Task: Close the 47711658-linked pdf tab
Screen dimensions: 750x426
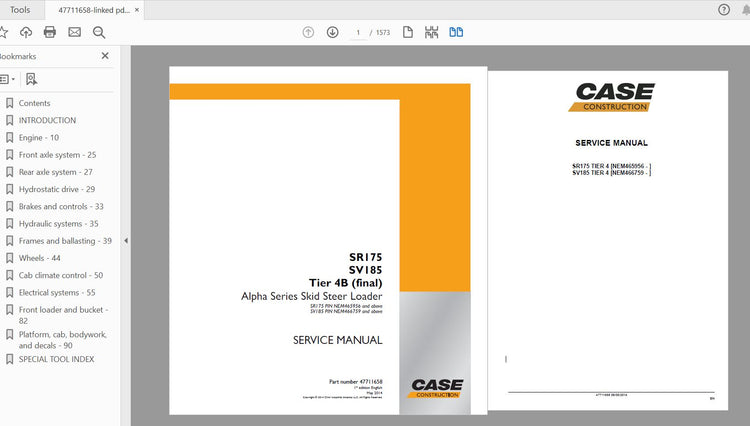Action: (137, 10)
